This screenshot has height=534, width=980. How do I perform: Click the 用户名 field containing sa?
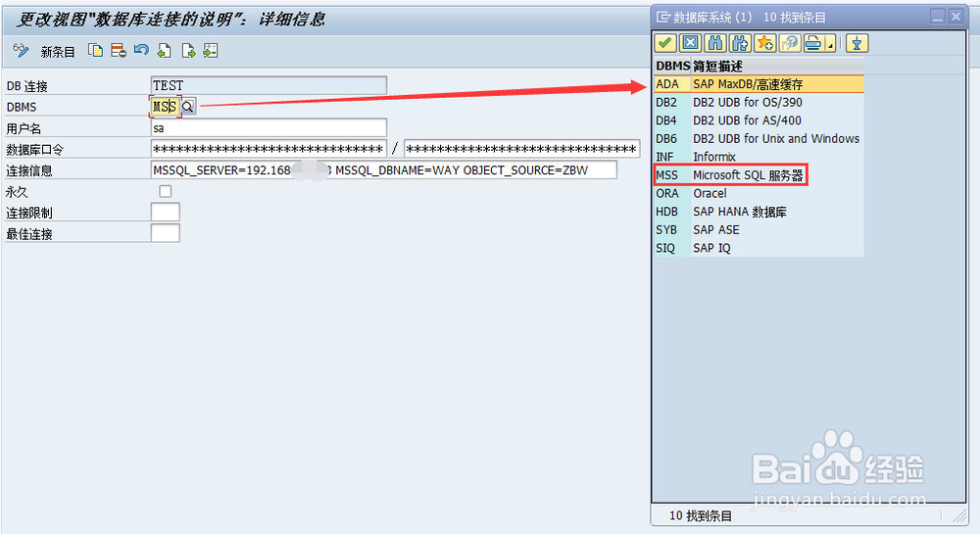pyautogui.click(x=269, y=128)
